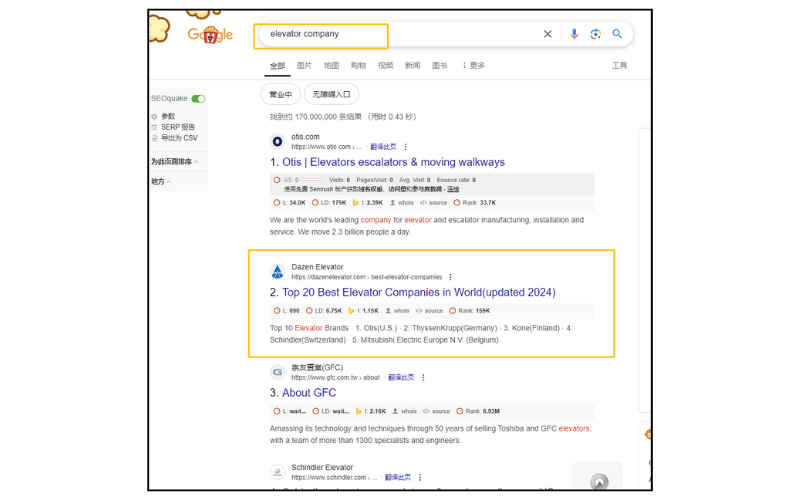Click the blue magnifier search icon

617,34
